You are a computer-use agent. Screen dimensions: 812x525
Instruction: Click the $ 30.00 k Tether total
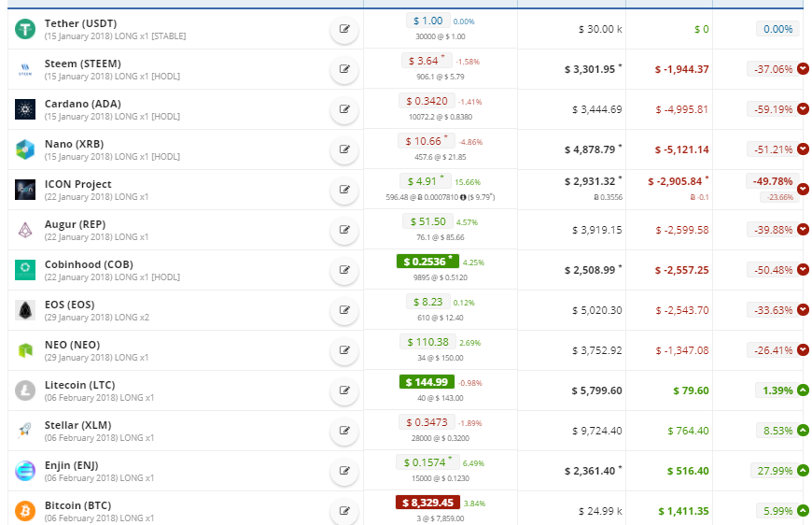click(x=600, y=30)
